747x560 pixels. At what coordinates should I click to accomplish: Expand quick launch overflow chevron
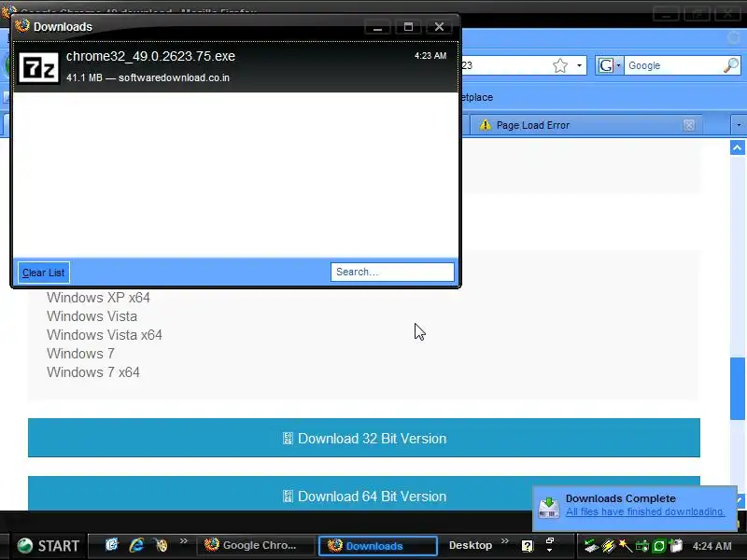coord(184,541)
